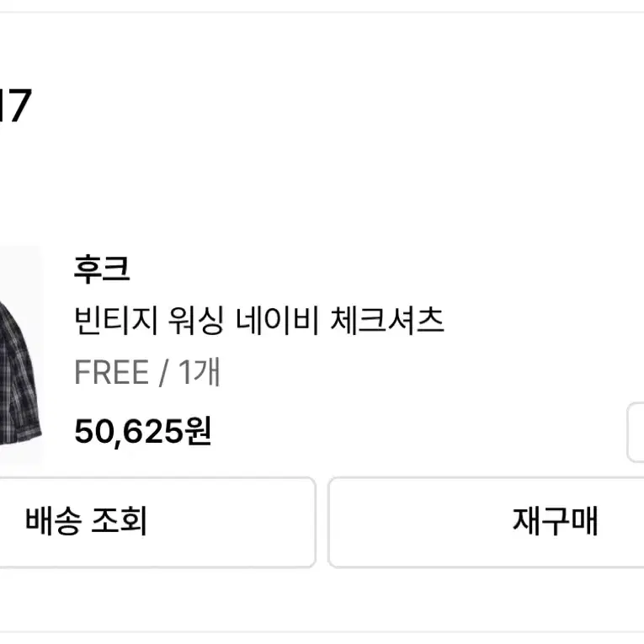Select the FREE / 1개 option text
This screenshot has height=644, width=644.
[x=147, y=372]
